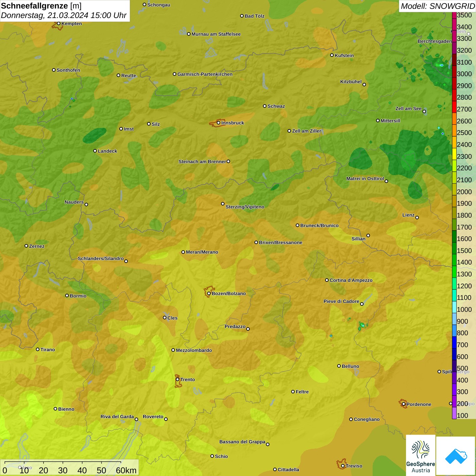Select the "Bormio" town label

(x=78, y=296)
